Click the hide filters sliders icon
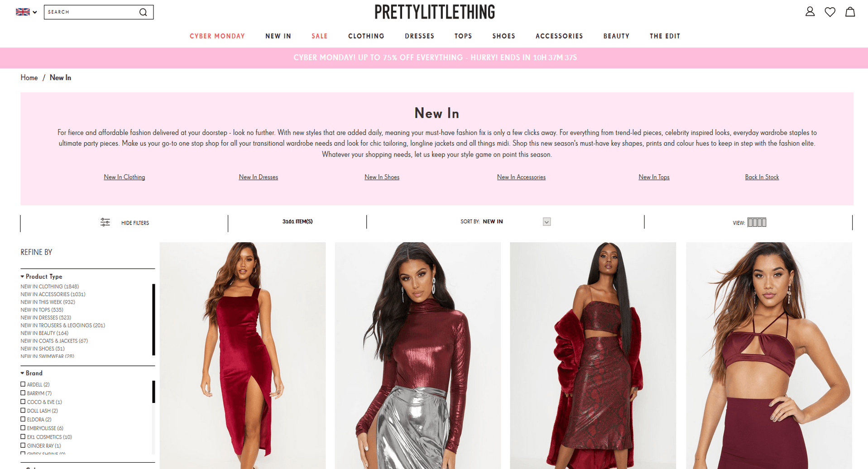This screenshot has height=469, width=868. pos(105,222)
